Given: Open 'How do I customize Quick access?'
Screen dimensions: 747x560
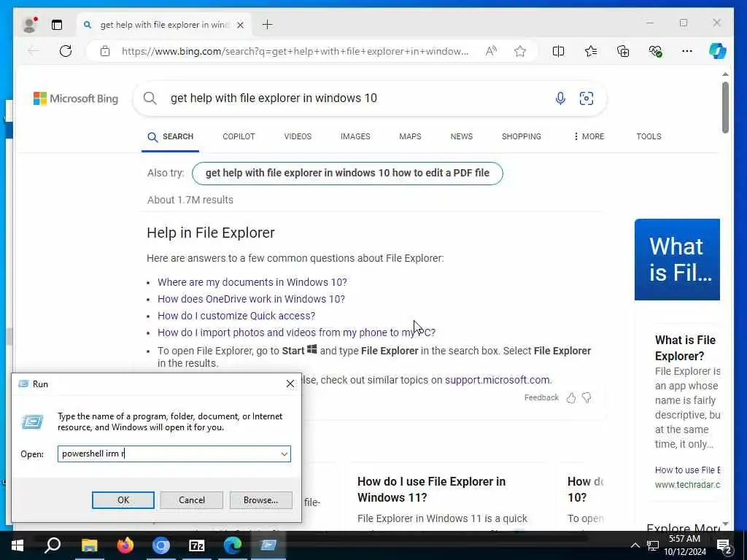Looking at the screenshot, I should tap(236, 316).
